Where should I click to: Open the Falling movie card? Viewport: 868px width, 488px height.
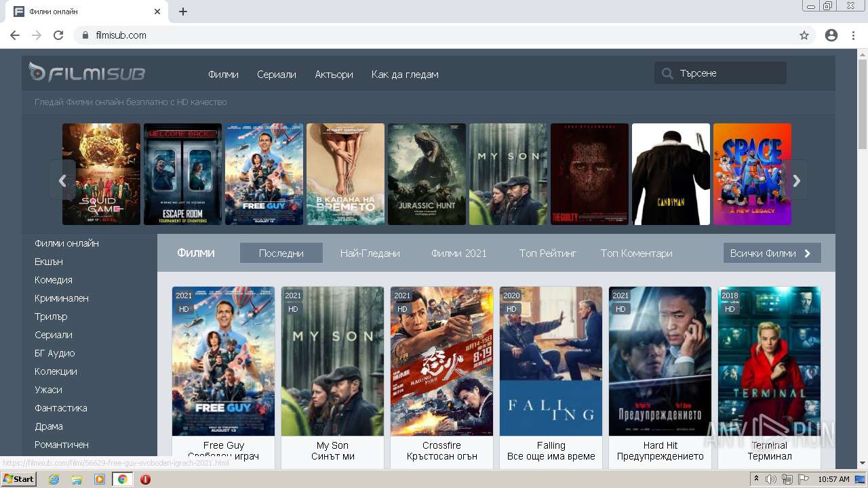(551, 361)
